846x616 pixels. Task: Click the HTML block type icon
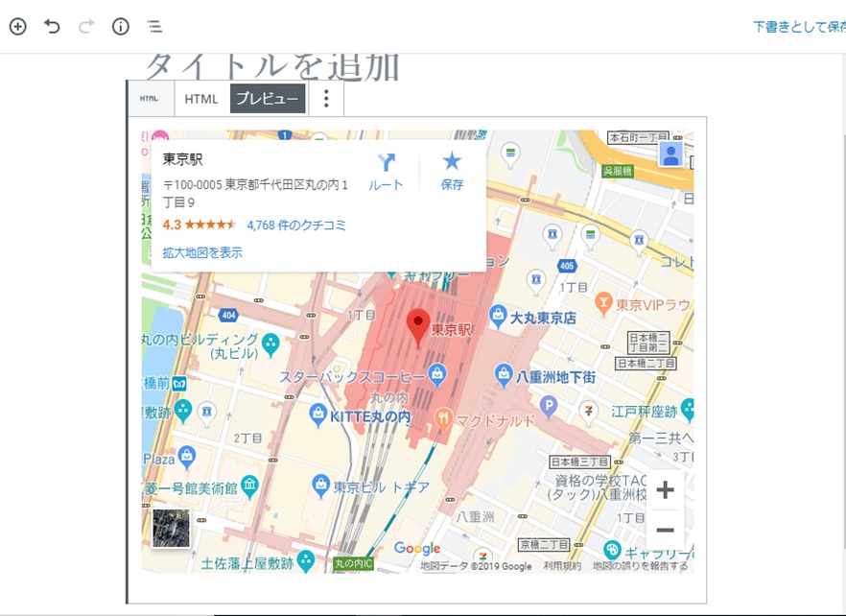coord(149,98)
